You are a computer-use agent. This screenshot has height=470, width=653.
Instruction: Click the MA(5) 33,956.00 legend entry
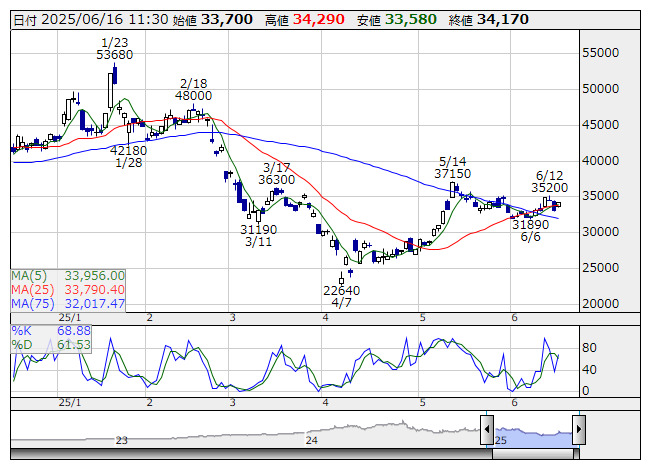(x=68, y=276)
